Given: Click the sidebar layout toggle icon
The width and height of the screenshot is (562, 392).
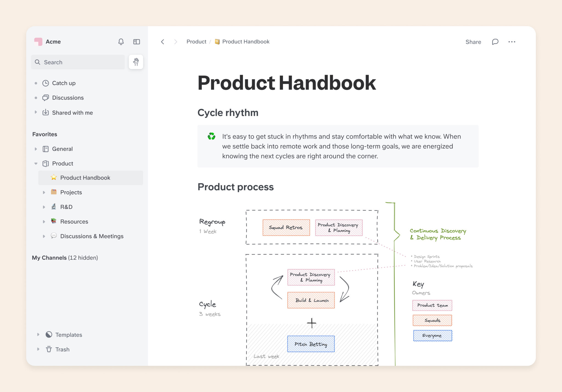Looking at the screenshot, I should 137,42.
